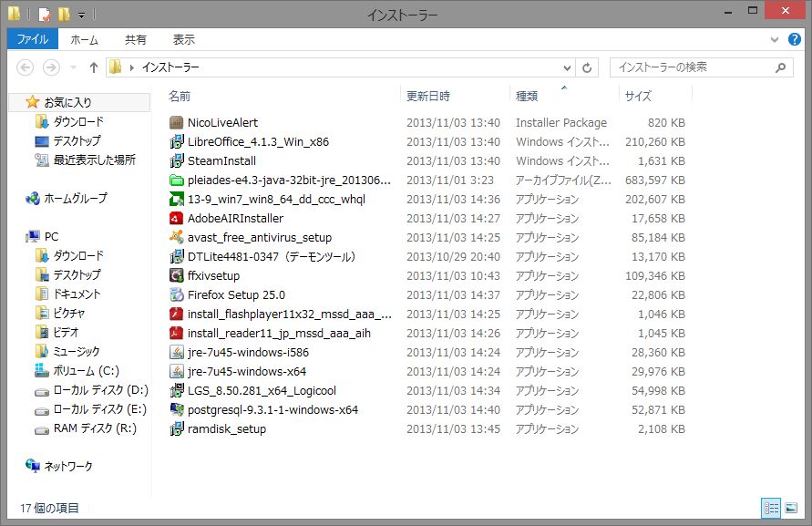Screen dimensions: 812x526
Task: Switch to large icons view in status bar
Action: pos(791,508)
